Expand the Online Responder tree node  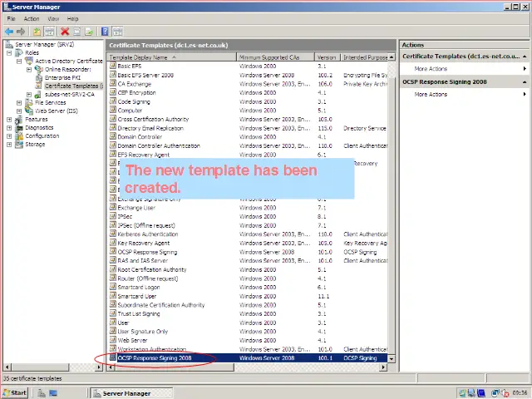(29, 69)
